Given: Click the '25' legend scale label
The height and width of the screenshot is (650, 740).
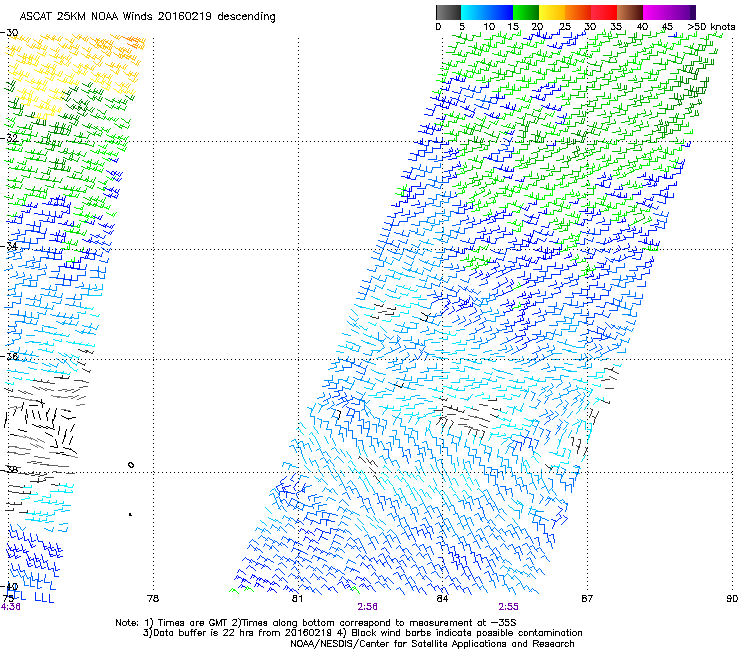Looking at the screenshot, I should [565, 26].
